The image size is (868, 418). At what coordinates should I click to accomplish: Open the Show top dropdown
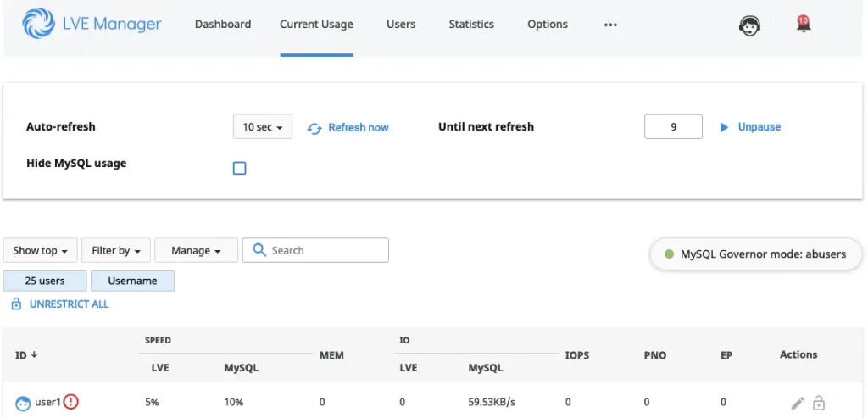pyautogui.click(x=41, y=251)
